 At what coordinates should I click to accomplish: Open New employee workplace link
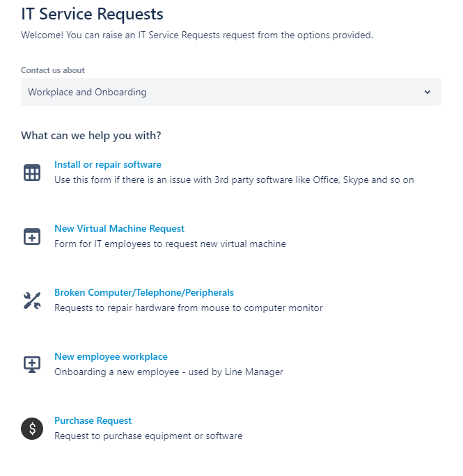[111, 357]
